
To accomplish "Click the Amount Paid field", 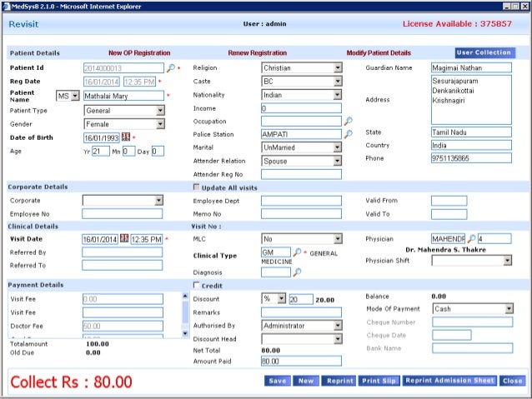I will tap(301, 361).
